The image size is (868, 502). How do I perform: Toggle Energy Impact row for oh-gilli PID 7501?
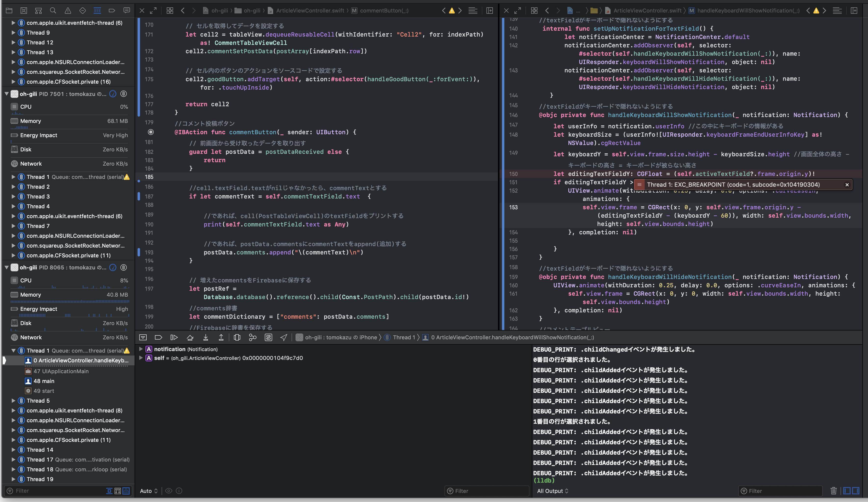[67, 135]
